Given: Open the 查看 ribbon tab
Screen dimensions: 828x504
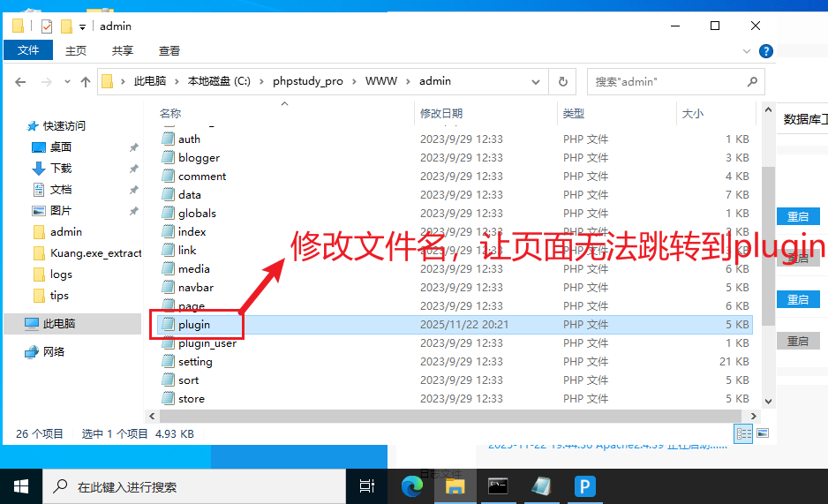Looking at the screenshot, I should (x=169, y=50).
